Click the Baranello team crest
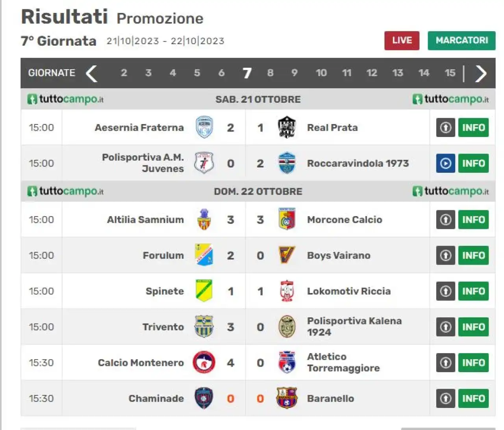Viewport: 504px width, 430px height. pos(287,398)
